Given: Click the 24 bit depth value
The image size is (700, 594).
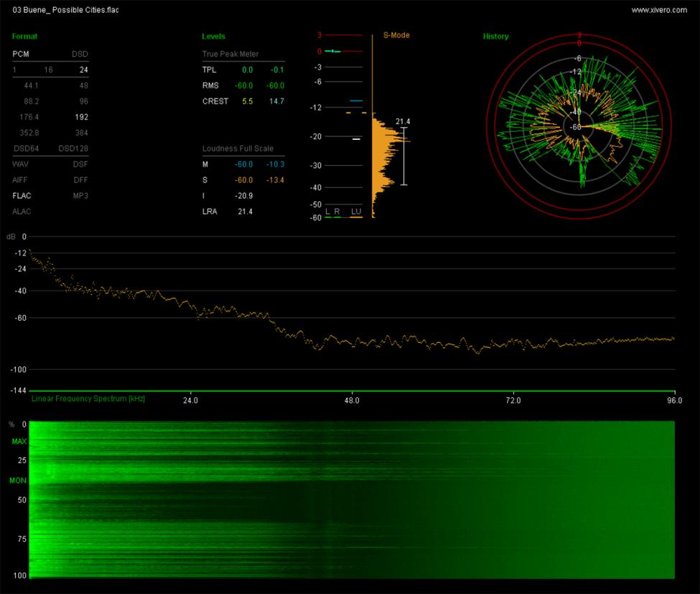Looking at the screenshot, I should click(83, 70).
